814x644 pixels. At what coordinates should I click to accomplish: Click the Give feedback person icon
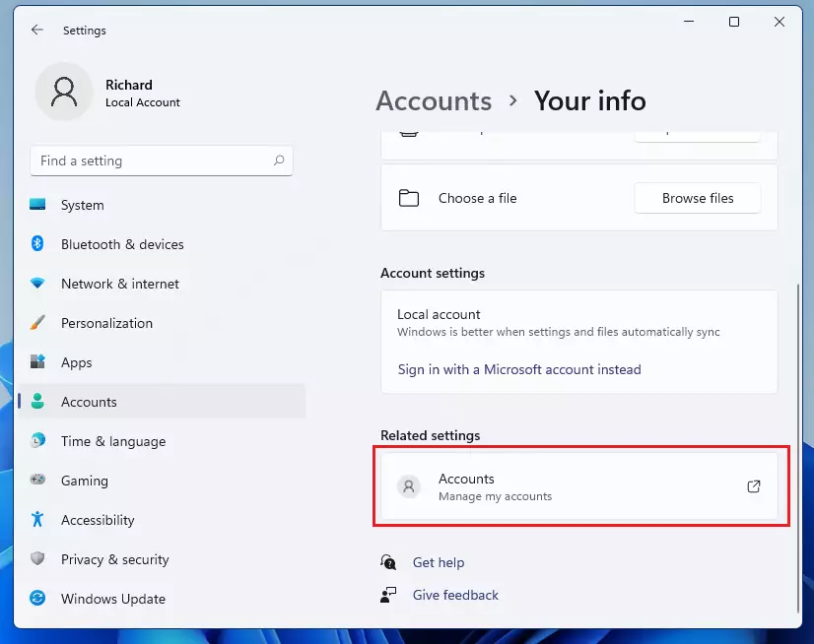[388, 595]
